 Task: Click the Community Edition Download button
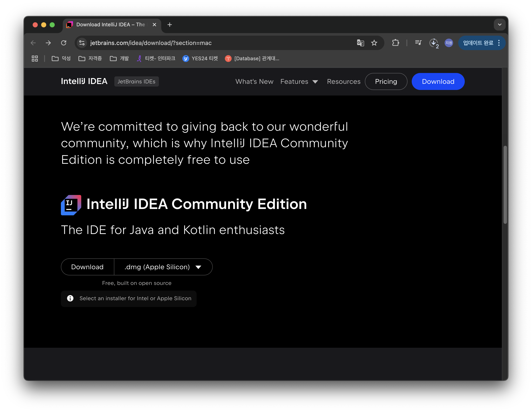coord(87,267)
